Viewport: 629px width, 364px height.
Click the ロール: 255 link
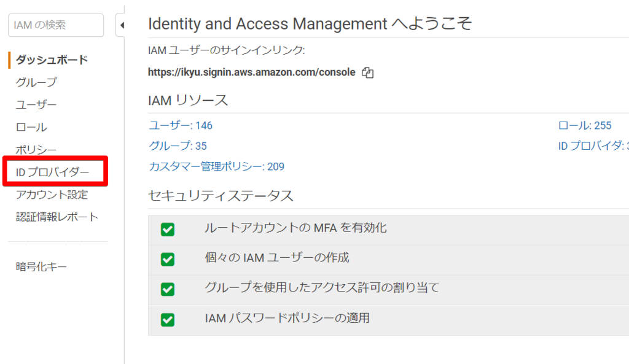[x=584, y=126]
